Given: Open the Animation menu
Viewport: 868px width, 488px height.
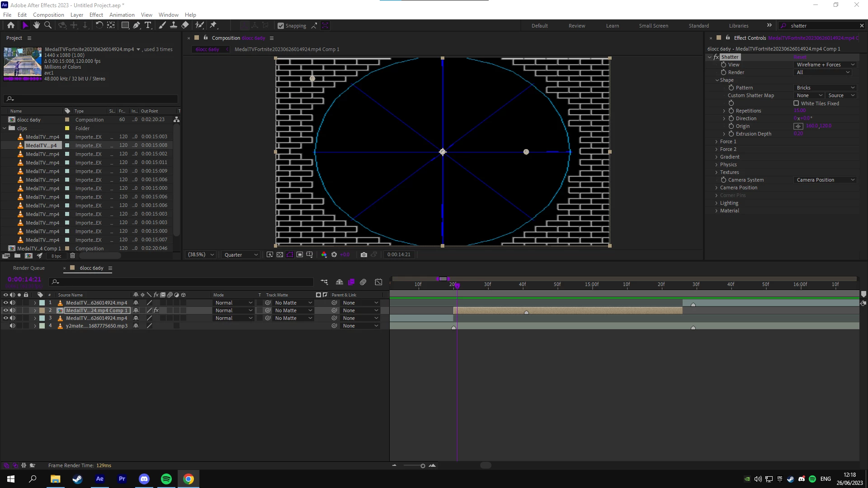Looking at the screenshot, I should tap(122, 14).
